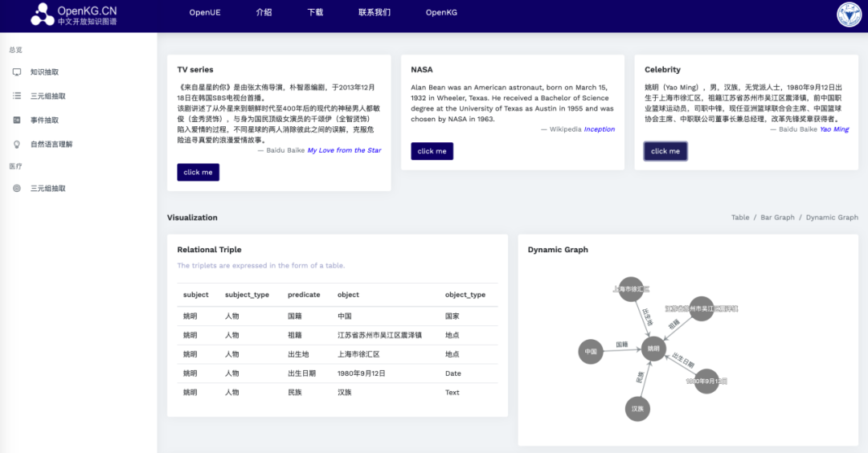Image resolution: width=868 pixels, height=453 pixels.
Task: Click the 国家 object_type cell
Action: [452, 316]
